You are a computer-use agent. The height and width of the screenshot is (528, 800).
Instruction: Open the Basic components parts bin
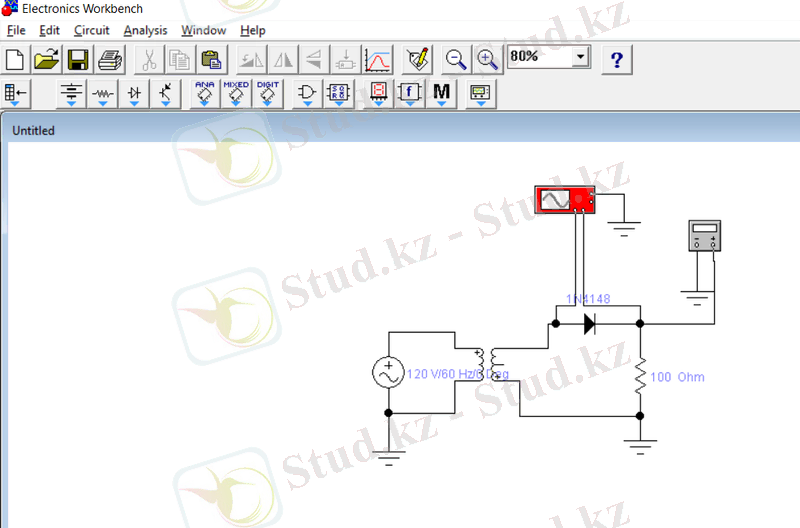pos(103,94)
